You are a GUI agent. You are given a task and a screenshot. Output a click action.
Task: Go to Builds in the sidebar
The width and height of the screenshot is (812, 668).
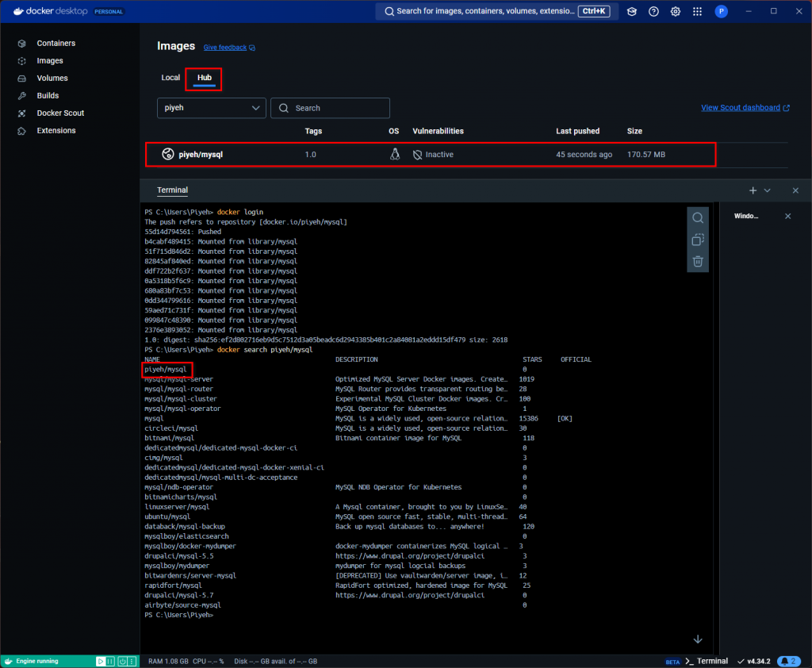(x=48, y=95)
